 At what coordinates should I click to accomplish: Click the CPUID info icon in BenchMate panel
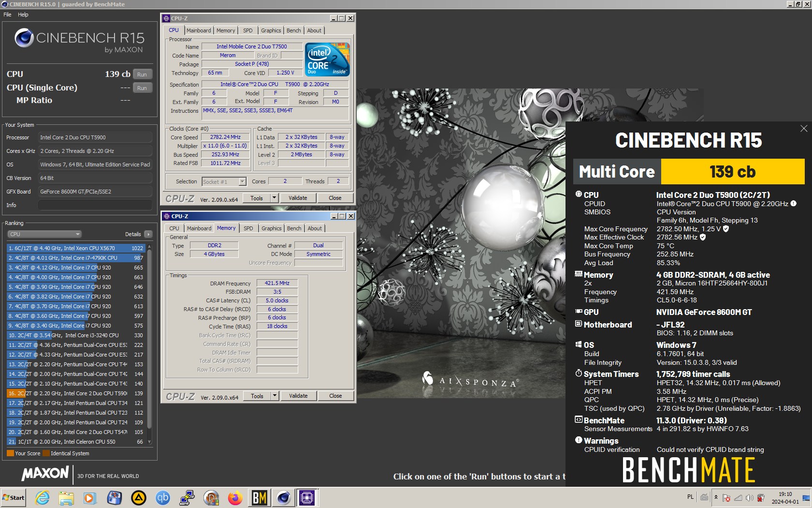793,204
